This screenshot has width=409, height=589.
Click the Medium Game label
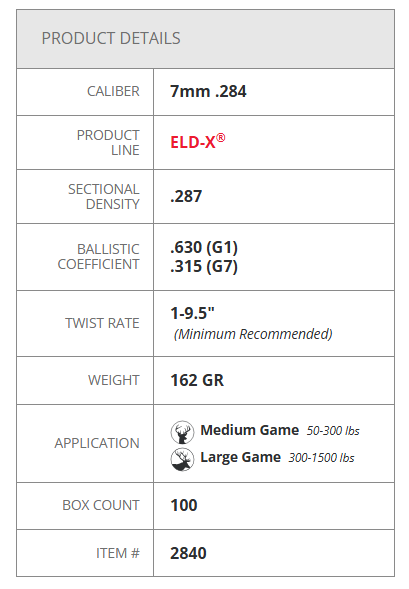pyautogui.click(x=249, y=430)
